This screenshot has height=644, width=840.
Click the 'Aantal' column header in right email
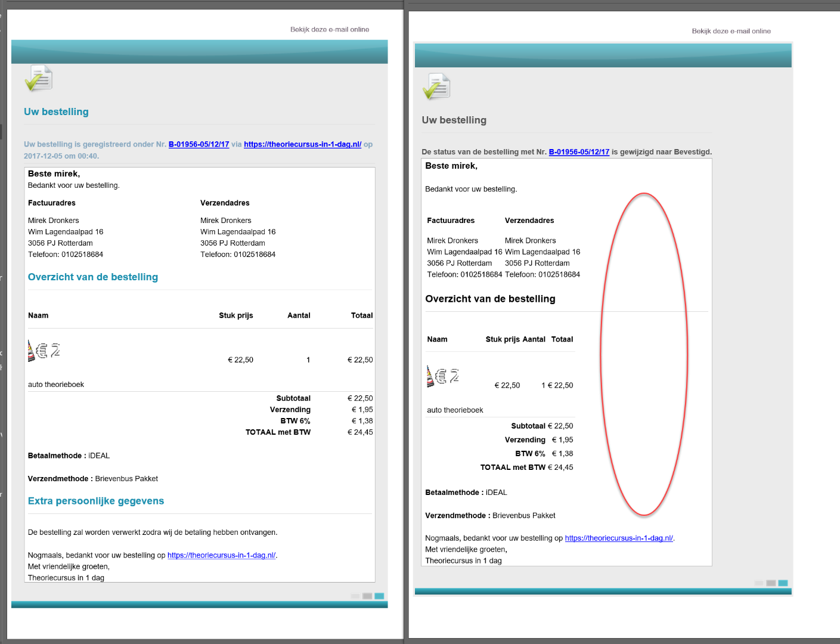(x=534, y=339)
